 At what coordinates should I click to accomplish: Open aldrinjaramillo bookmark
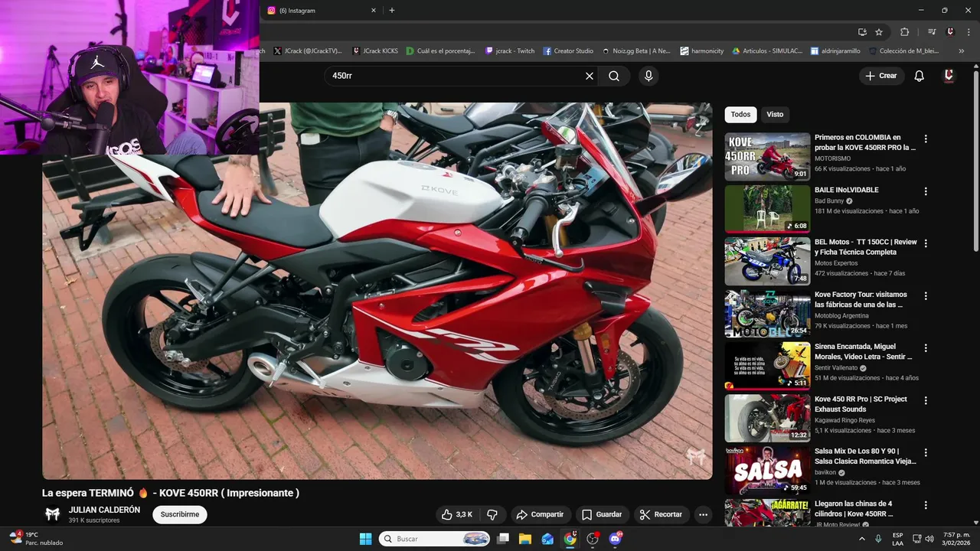coord(835,51)
